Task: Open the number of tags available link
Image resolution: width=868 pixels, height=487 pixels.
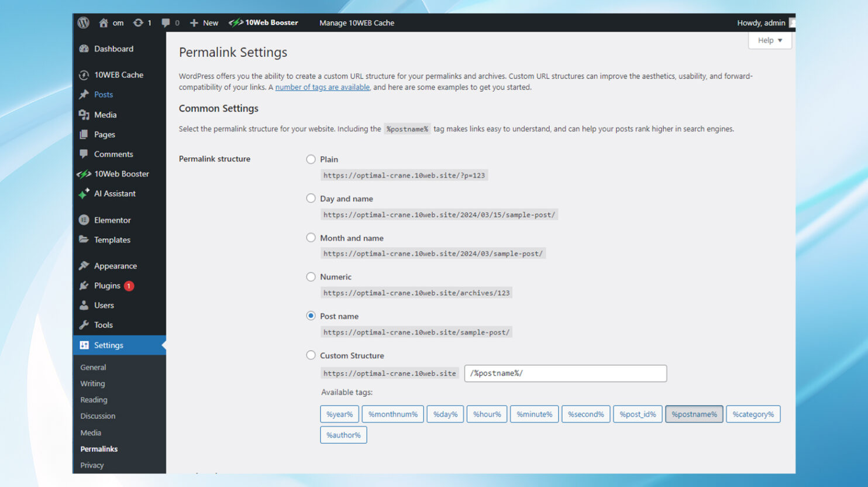Action: point(322,87)
